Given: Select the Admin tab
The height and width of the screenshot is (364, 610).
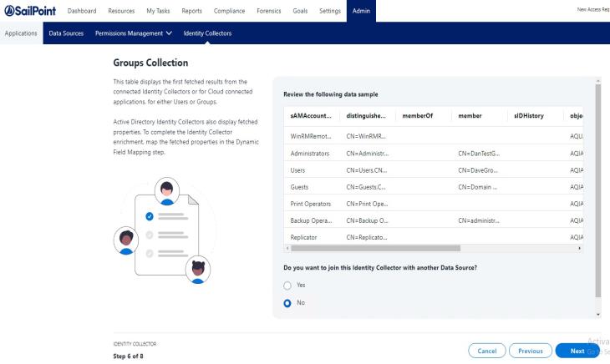Looking at the screenshot, I should [361, 11].
